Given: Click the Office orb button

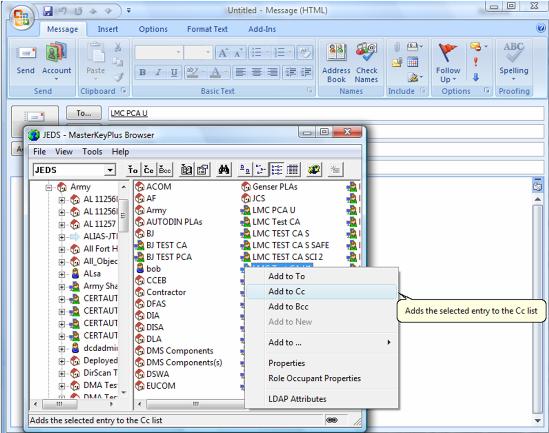Looking at the screenshot, I should pos(21,17).
